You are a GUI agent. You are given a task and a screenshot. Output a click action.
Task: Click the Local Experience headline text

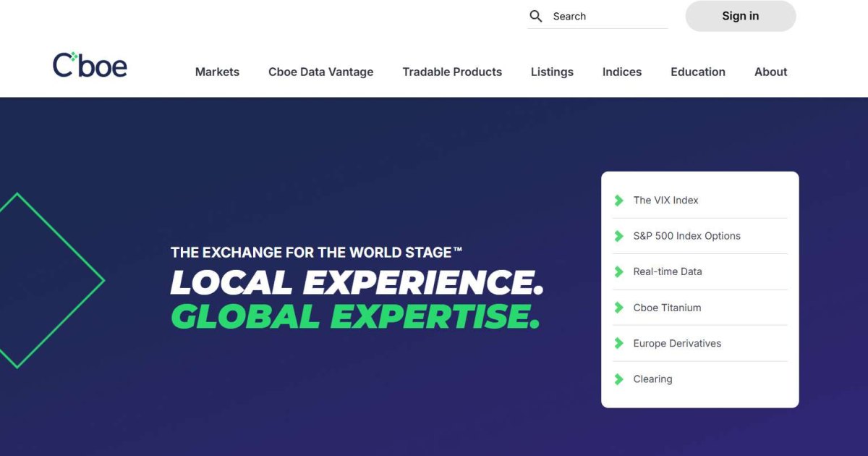(357, 282)
